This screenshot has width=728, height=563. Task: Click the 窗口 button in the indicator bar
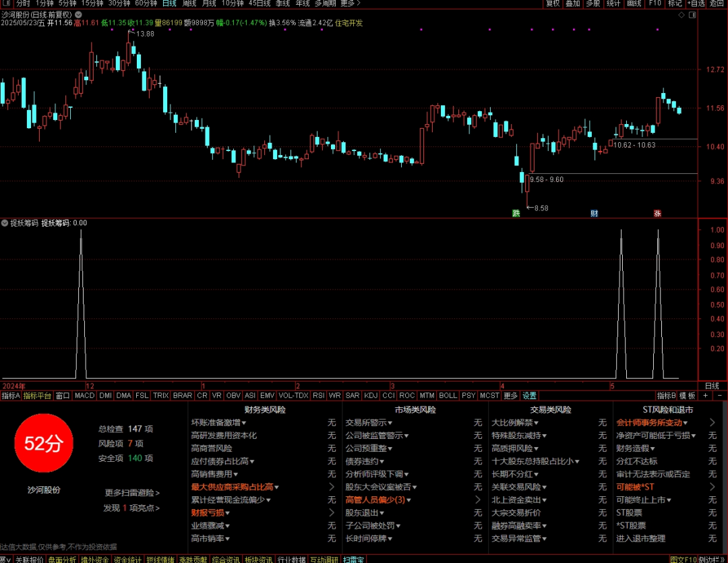click(63, 396)
